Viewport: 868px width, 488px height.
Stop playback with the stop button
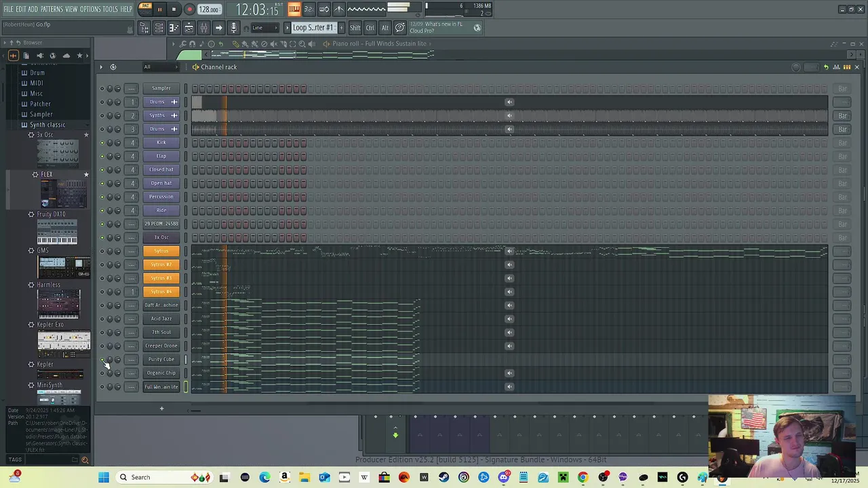coord(174,9)
